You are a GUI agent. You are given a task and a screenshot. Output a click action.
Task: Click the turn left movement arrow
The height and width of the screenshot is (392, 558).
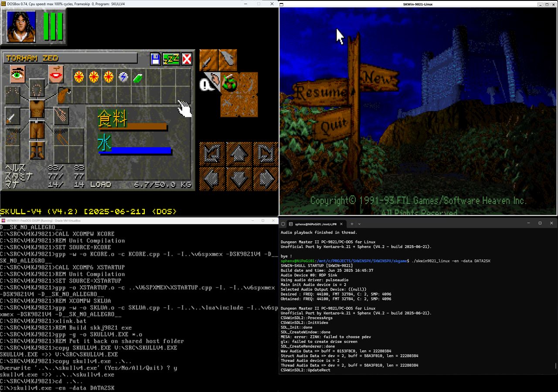tap(212, 154)
